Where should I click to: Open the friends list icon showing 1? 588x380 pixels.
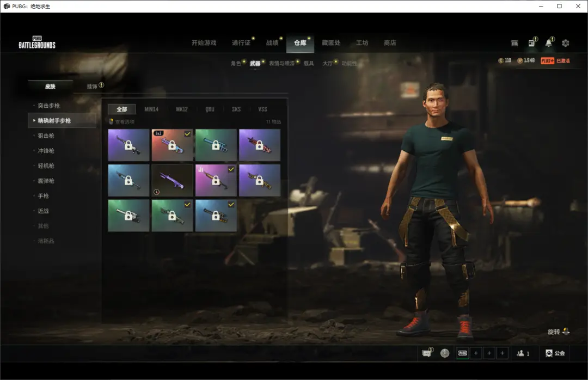pos(523,353)
